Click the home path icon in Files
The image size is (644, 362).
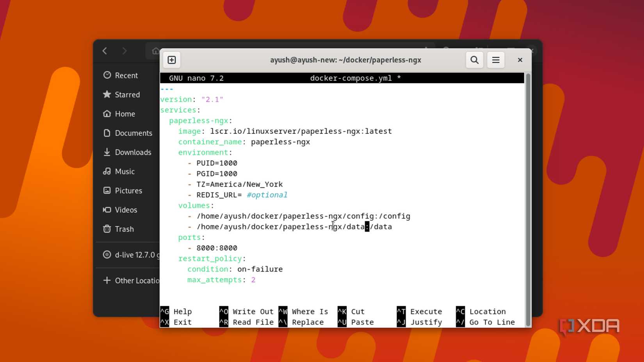tap(155, 51)
